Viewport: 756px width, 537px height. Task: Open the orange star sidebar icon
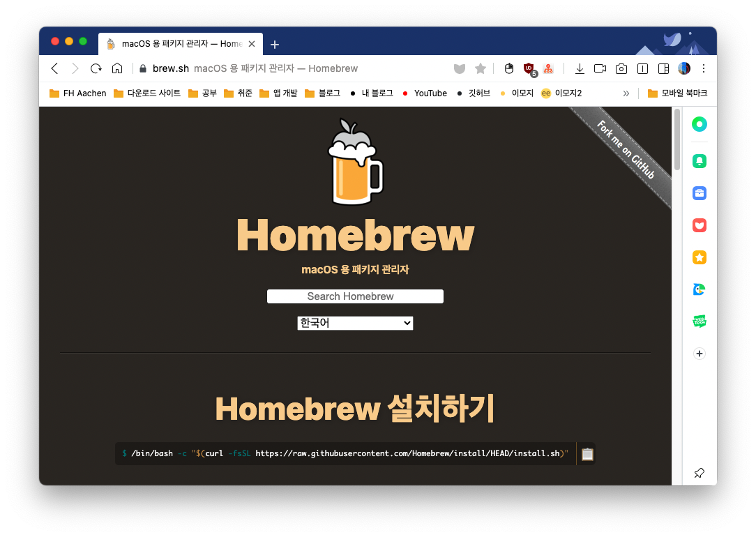pyautogui.click(x=699, y=257)
